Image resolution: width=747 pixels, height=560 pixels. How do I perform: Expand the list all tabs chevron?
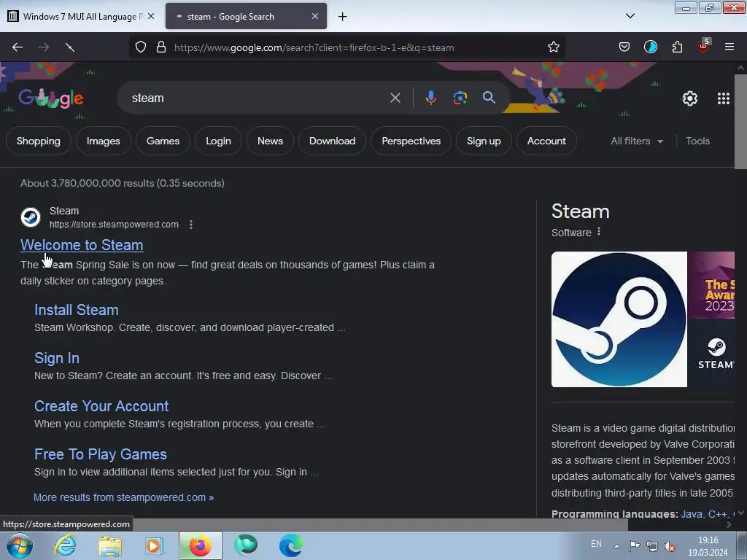tap(630, 16)
